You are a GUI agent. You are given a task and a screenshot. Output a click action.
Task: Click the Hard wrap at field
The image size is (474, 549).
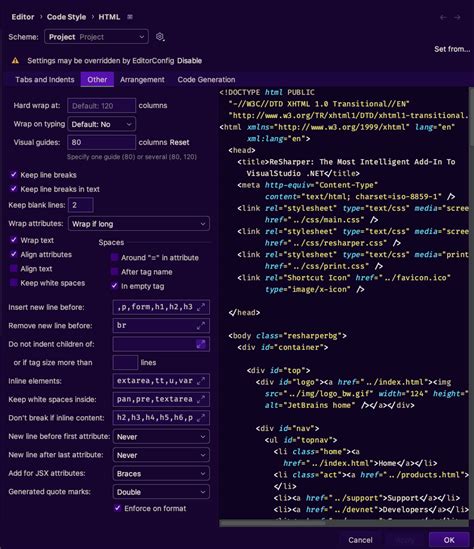point(102,106)
